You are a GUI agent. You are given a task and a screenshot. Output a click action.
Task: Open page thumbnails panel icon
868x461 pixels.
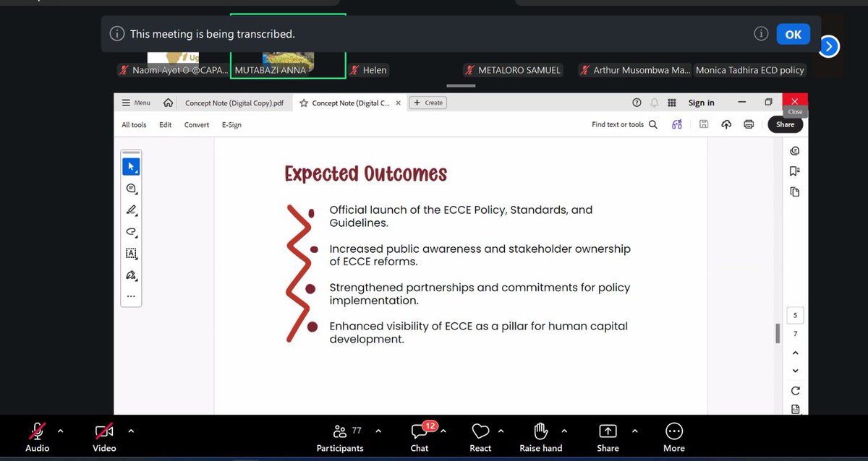click(x=795, y=191)
